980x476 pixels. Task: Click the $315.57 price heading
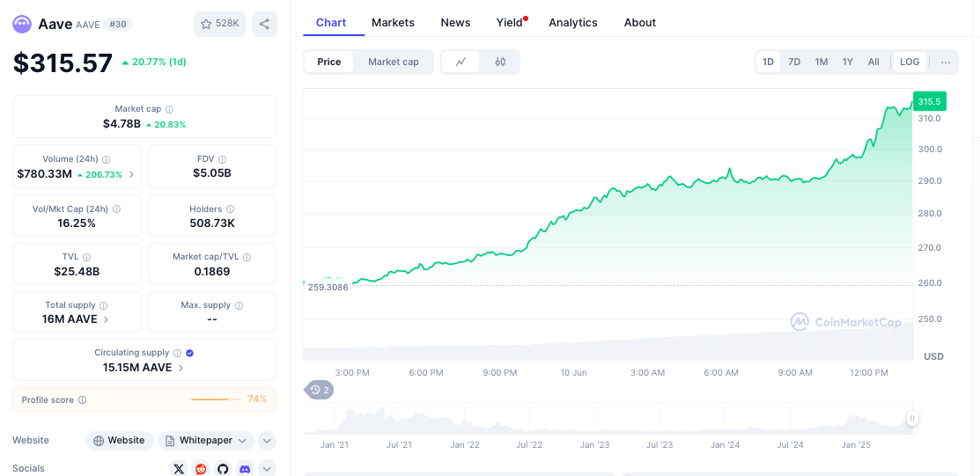(63, 62)
